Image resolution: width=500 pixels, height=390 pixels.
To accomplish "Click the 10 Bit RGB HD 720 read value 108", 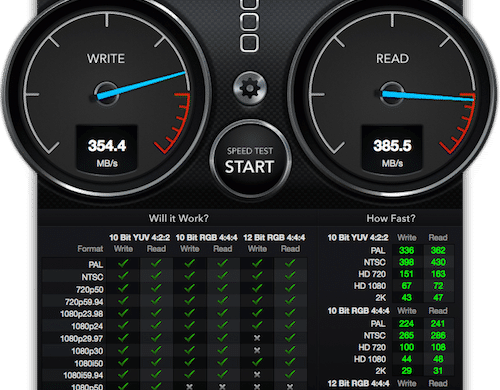I will pyautogui.click(x=438, y=347).
